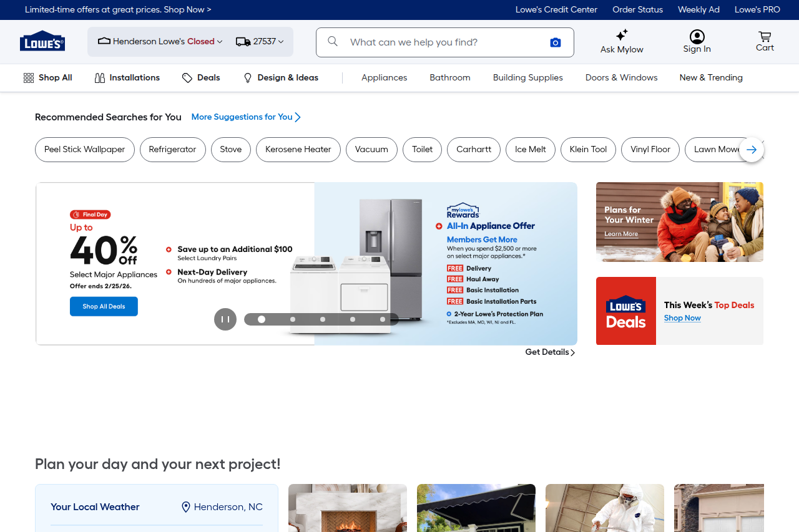Go to the Weekly Ad menu item

click(699, 9)
